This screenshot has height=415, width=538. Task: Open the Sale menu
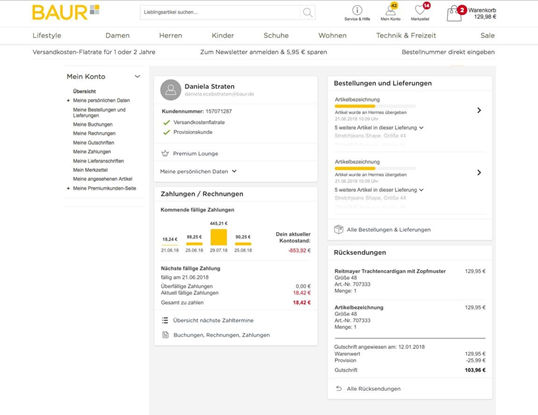[487, 35]
